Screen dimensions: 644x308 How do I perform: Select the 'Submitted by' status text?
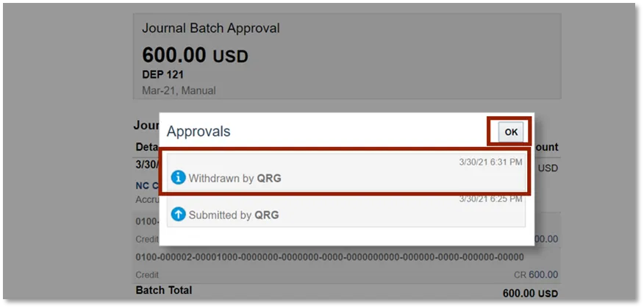[x=221, y=215]
